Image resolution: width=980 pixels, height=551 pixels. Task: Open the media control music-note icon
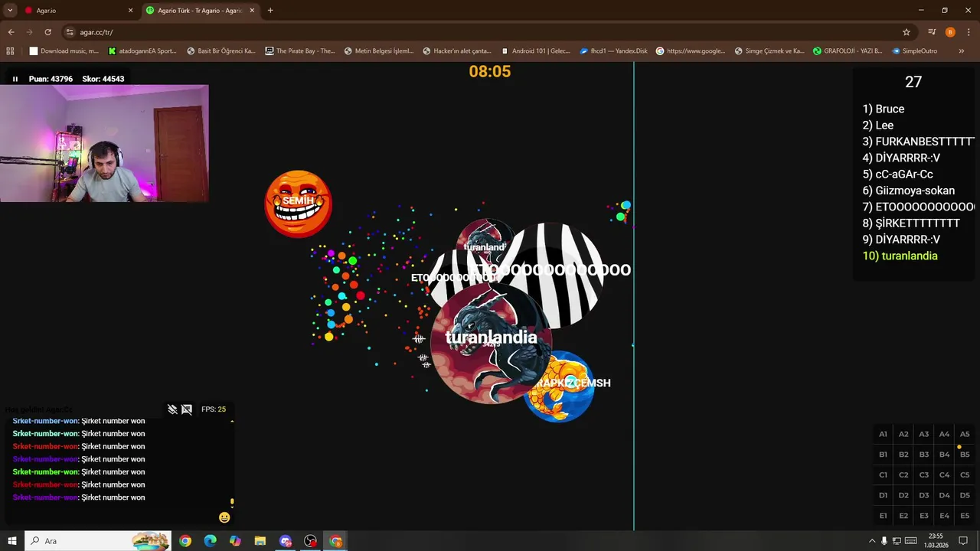pyautogui.click(x=932, y=32)
